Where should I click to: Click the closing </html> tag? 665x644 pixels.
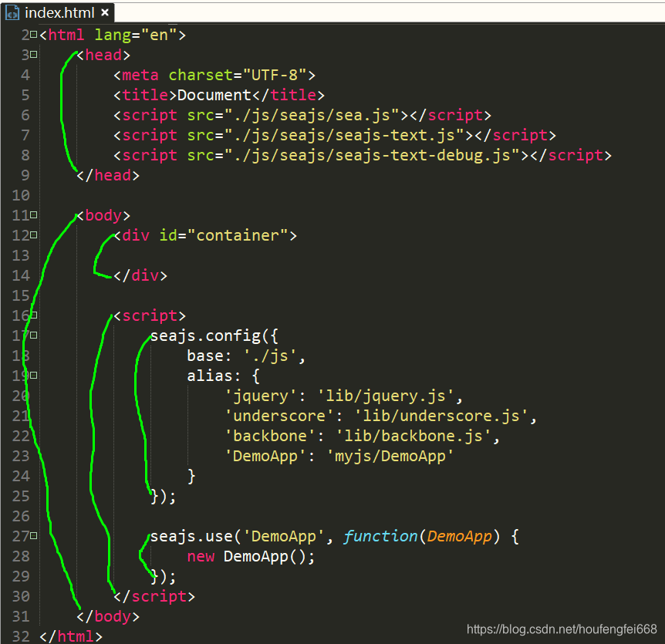(71, 636)
